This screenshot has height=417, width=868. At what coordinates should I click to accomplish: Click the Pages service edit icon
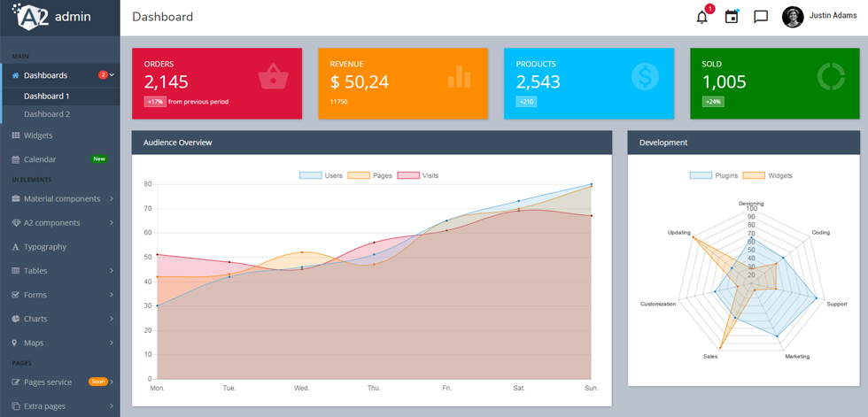(x=16, y=382)
